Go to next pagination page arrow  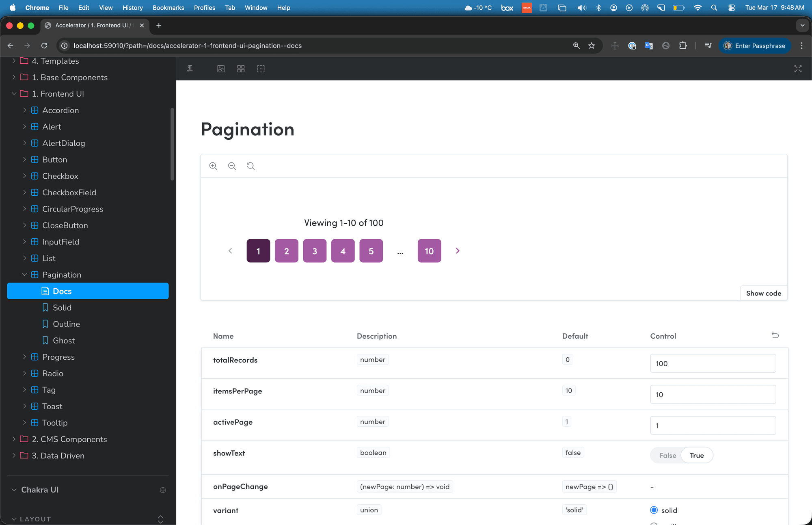(x=458, y=251)
